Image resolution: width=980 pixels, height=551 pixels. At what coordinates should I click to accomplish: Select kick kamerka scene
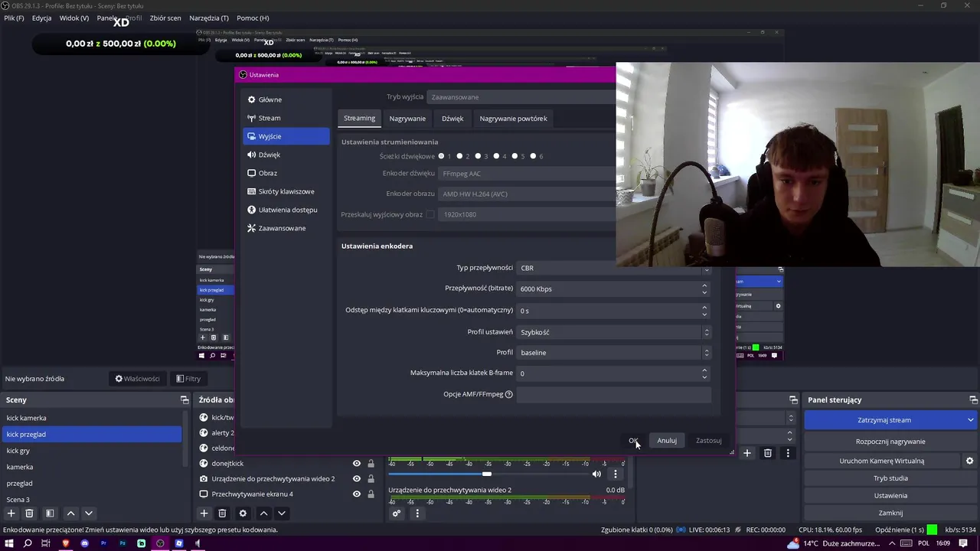click(x=92, y=418)
